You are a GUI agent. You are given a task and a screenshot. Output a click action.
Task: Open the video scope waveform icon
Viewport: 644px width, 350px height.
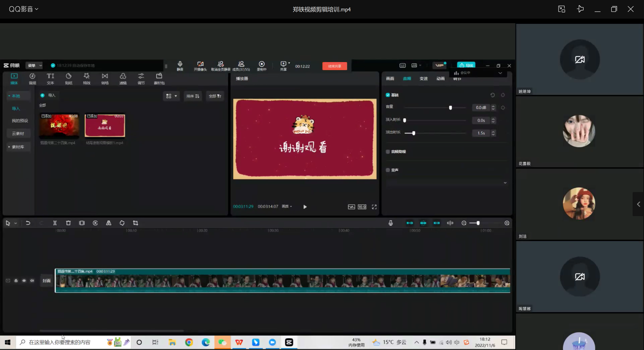[351, 207]
